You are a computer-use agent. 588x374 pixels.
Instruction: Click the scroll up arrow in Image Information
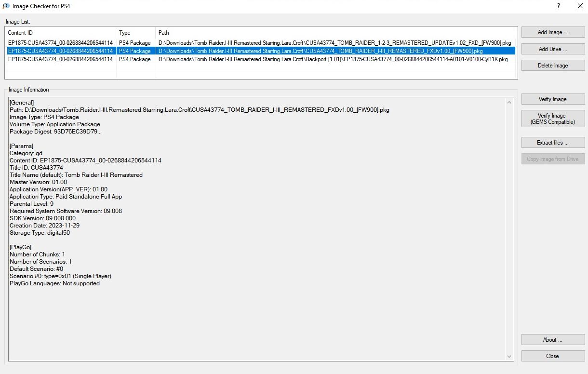[x=509, y=102]
